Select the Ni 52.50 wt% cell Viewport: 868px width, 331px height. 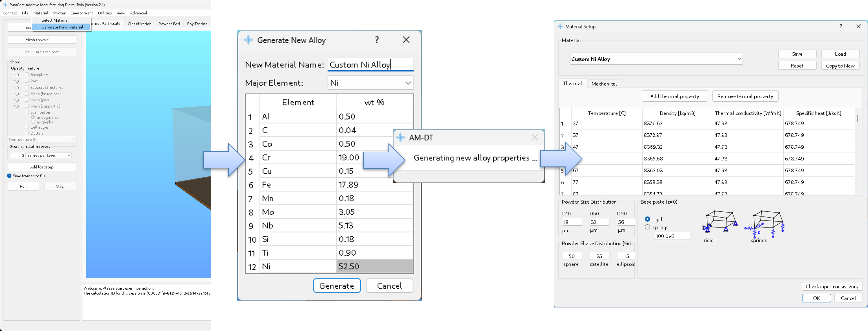pyautogui.click(x=374, y=266)
